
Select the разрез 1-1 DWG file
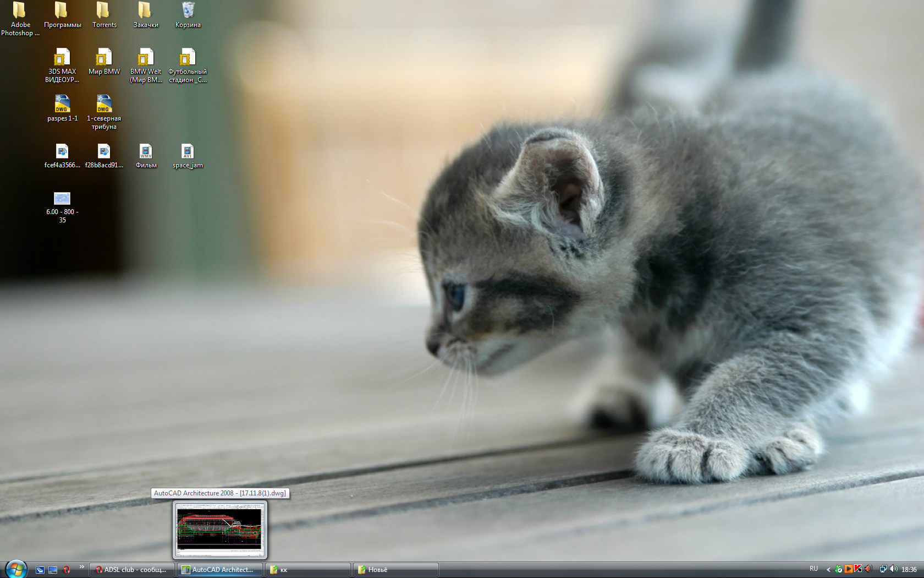pos(62,105)
